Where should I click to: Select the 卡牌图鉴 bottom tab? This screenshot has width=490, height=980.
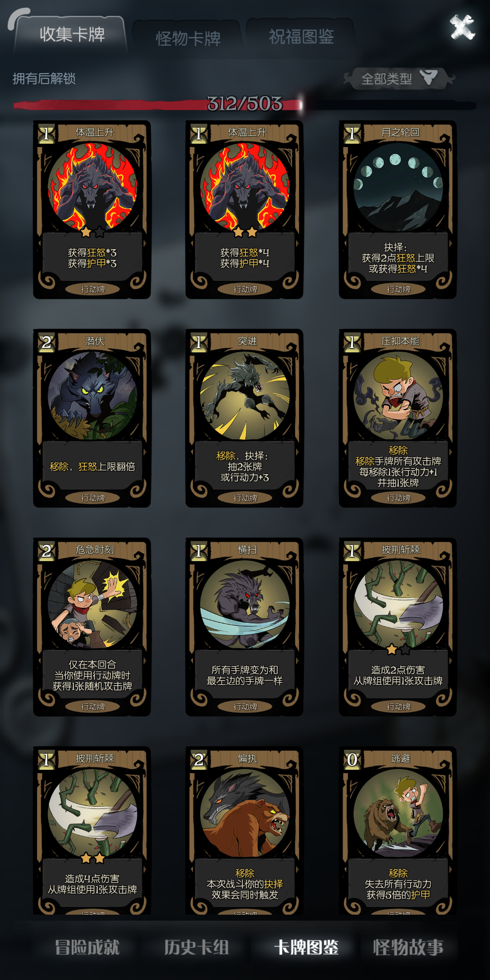click(x=306, y=947)
